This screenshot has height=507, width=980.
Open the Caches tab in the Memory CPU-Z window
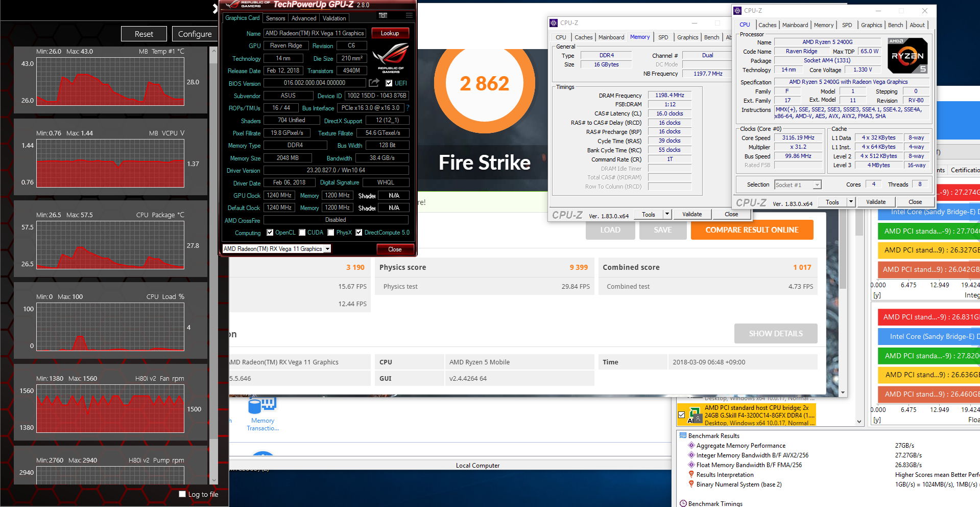(x=584, y=37)
